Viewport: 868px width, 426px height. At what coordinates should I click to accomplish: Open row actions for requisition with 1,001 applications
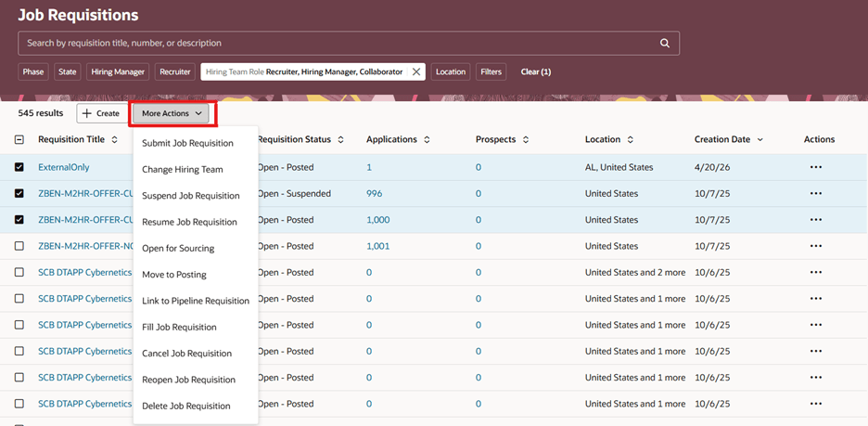coord(815,247)
